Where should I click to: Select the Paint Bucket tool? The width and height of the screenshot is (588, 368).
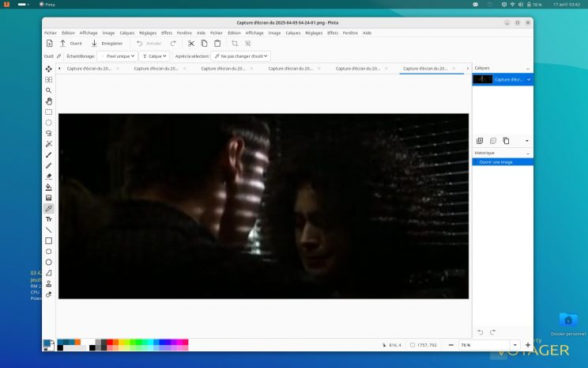[x=49, y=187]
